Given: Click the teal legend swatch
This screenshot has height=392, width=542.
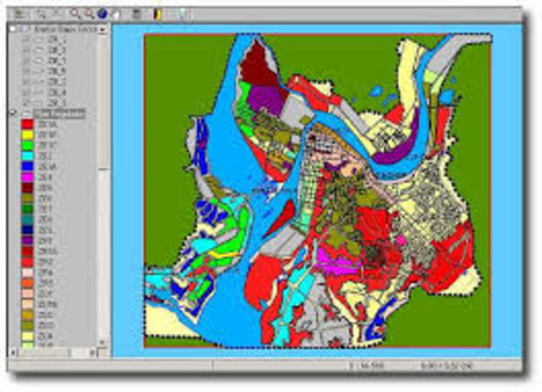Looking at the screenshot, I should point(27,219).
